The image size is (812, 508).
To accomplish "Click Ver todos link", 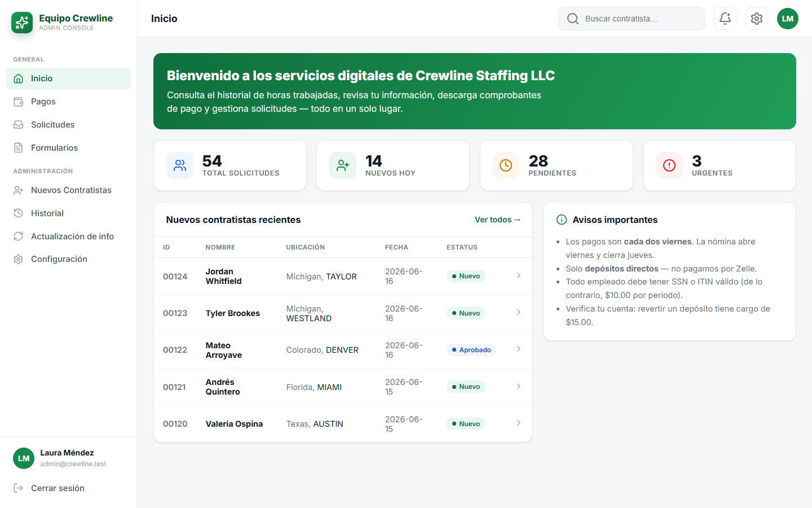I will (497, 220).
